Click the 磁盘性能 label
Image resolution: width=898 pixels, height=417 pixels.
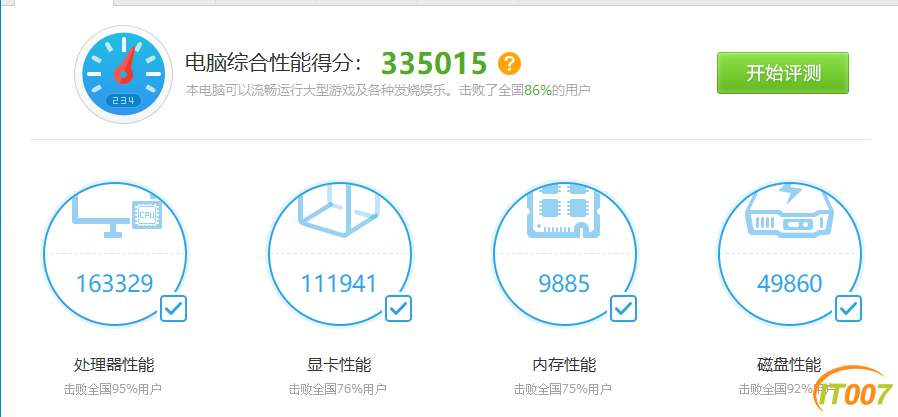[x=789, y=364]
